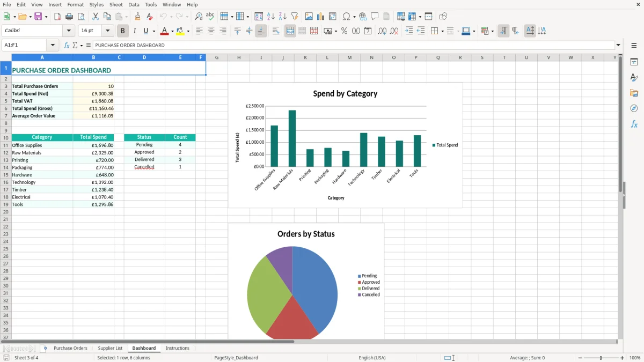The width and height of the screenshot is (644, 362).
Task: Toggle Wrap Text button
Action: pyautogui.click(x=276, y=31)
